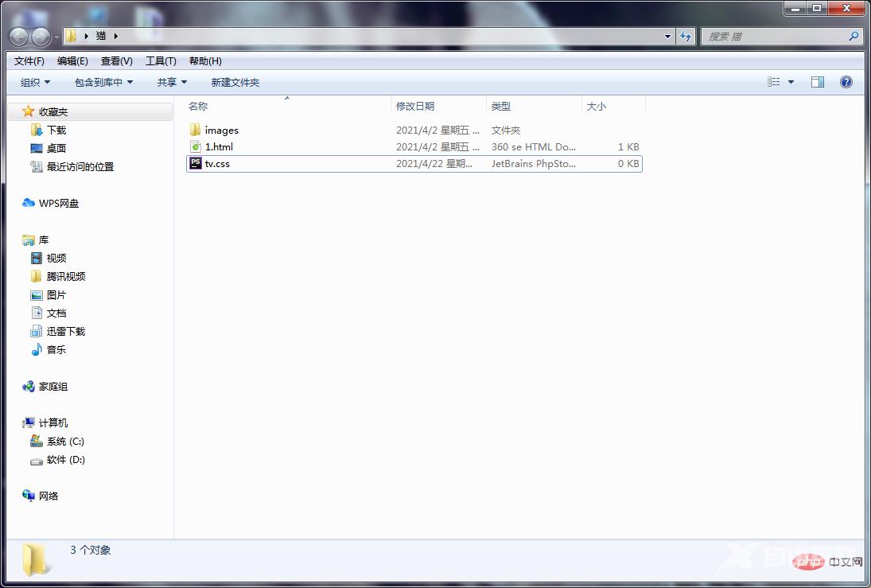Screen dimensions: 871x588
Task: Open WPS网盘 in the navigation pane
Action: coord(59,204)
